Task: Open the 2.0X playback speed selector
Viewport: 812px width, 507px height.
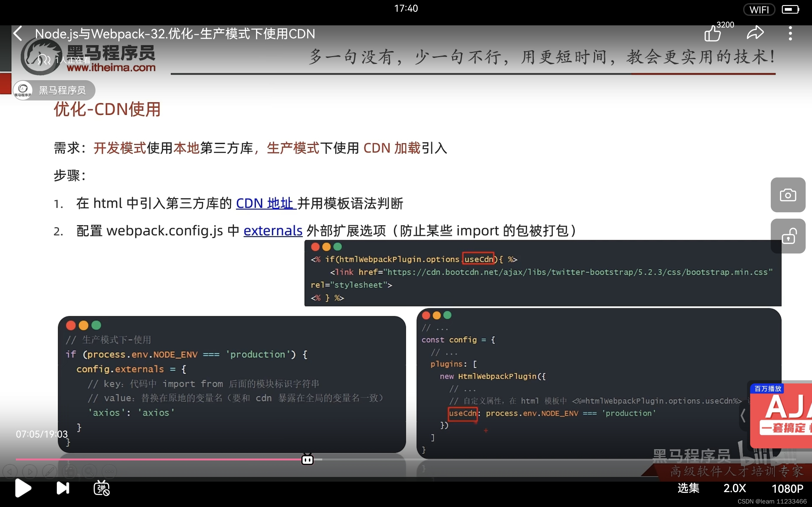Action: click(735, 488)
